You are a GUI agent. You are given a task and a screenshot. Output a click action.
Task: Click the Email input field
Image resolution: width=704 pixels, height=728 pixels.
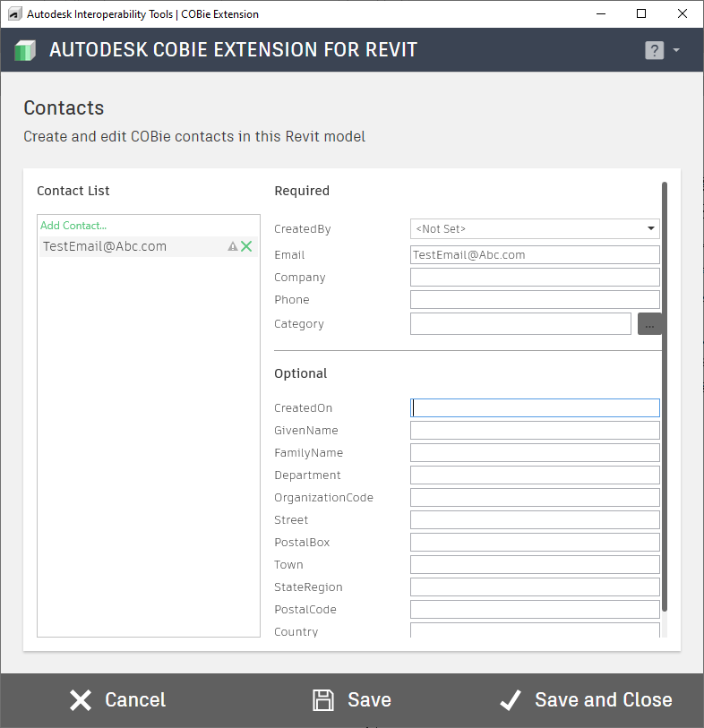point(535,255)
